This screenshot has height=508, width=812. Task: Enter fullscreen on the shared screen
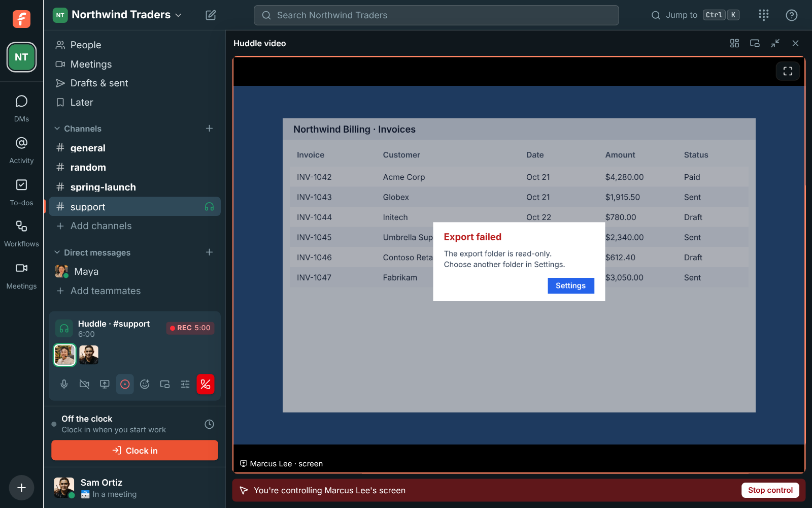click(788, 71)
